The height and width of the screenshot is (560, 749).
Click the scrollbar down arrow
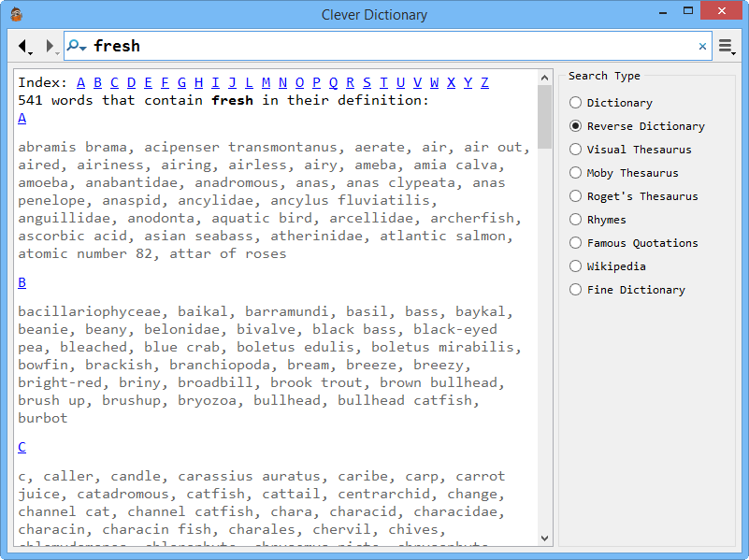[544, 538]
